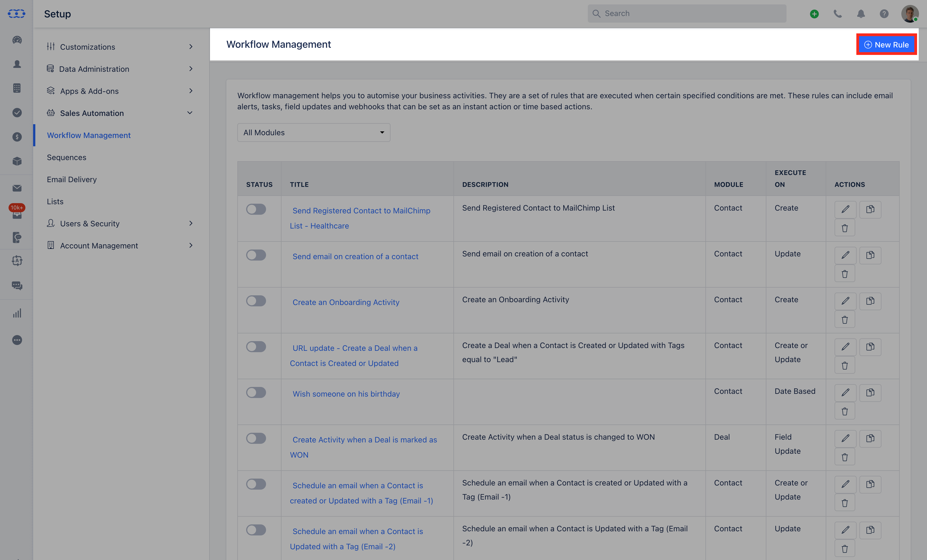Open Create an Onboarding Activity link
927x560 pixels.
(x=346, y=302)
